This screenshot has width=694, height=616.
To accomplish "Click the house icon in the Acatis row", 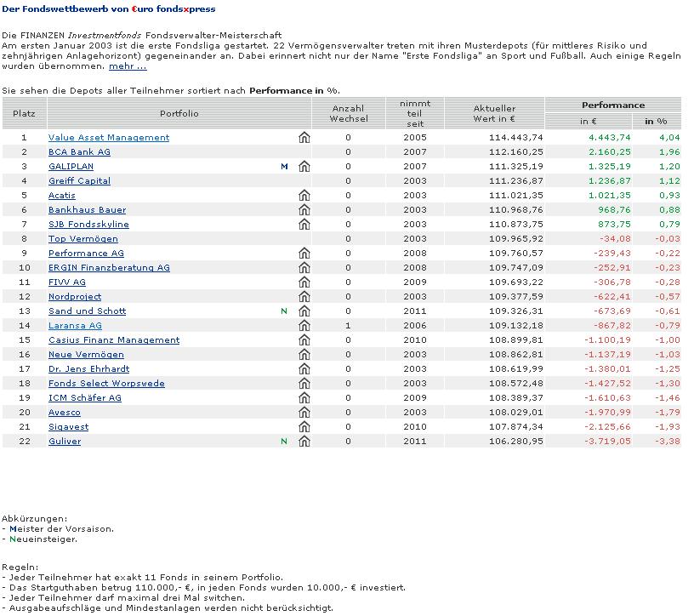I will (304, 196).
